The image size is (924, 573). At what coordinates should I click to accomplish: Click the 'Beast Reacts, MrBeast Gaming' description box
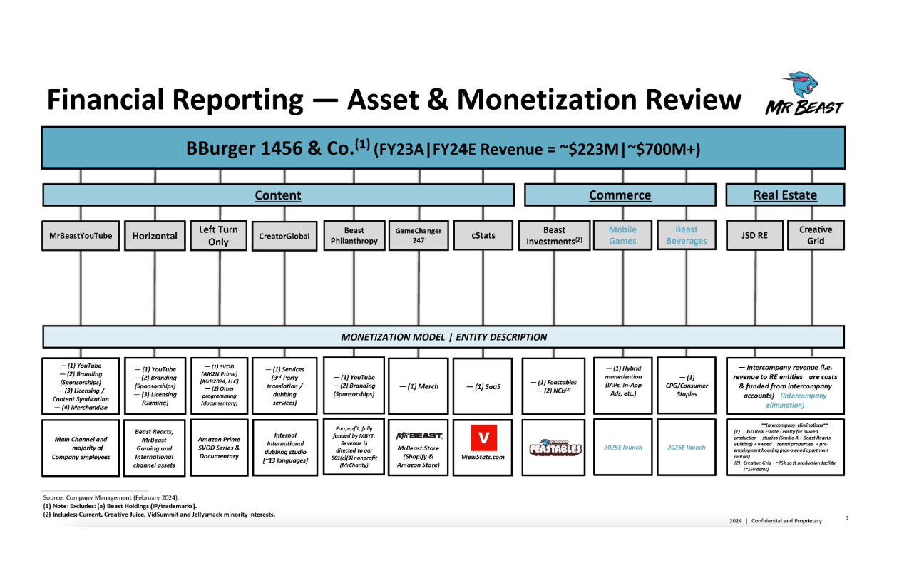click(155, 448)
